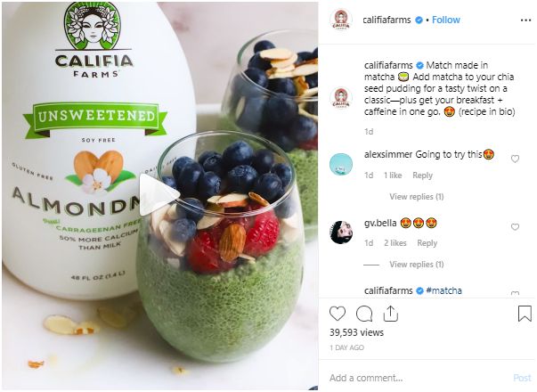Play the matcha chia pudding video

pos(159,194)
